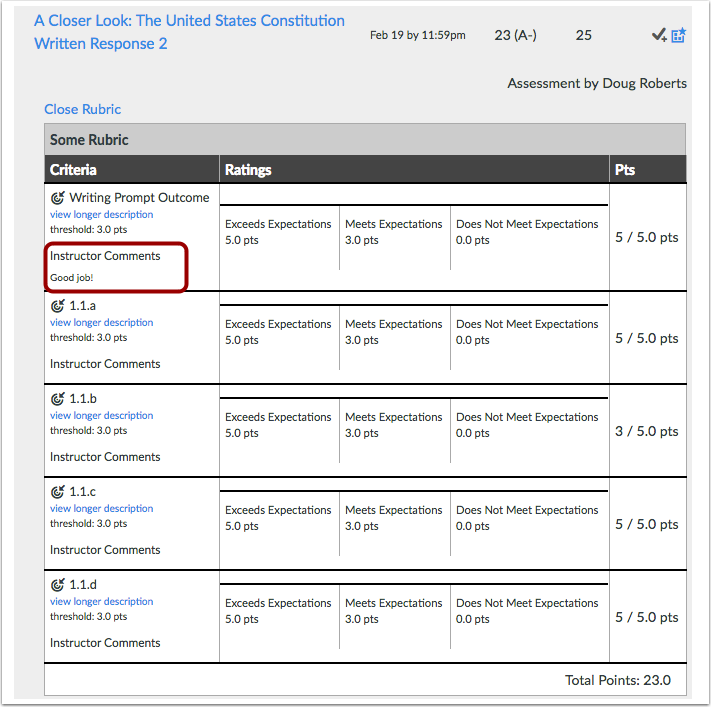Click the outcome icon beside 1.1.d
Viewport: 711px width, 707px height.
[58, 585]
